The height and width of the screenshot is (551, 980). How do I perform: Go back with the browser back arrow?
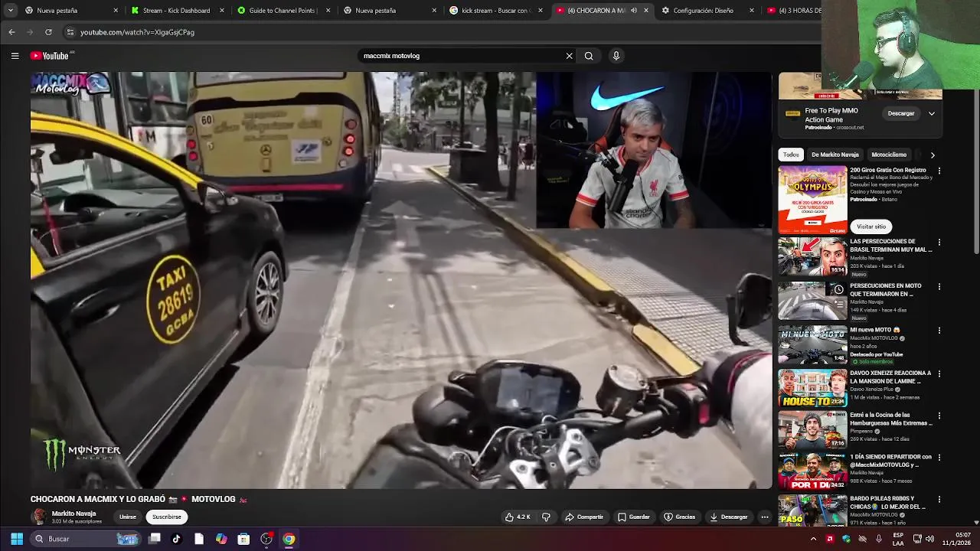(11, 32)
